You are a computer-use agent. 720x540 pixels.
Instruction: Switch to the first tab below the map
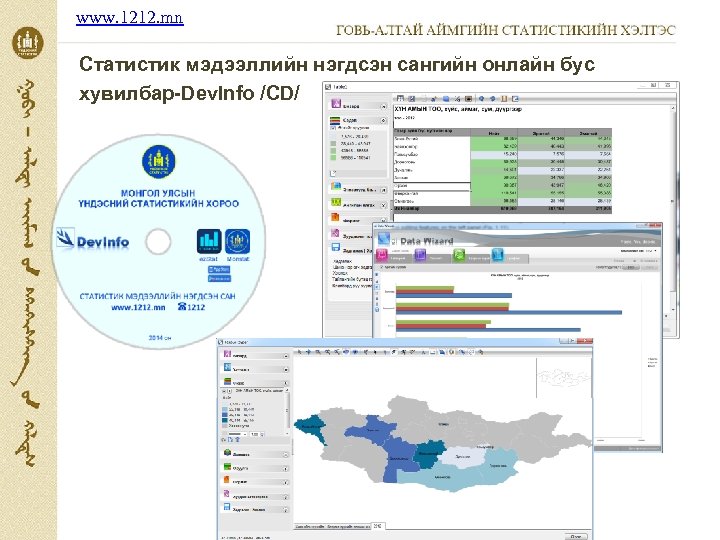[x=310, y=526]
